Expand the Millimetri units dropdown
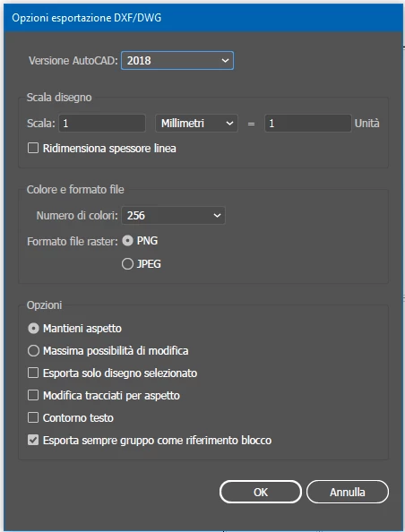 196,124
